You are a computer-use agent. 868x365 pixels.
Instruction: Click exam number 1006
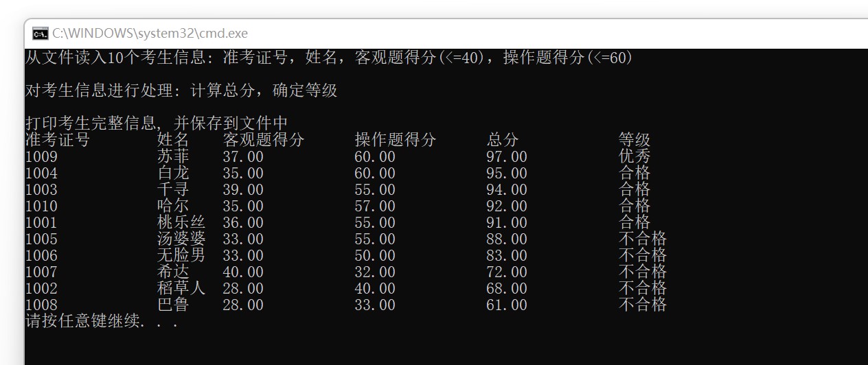[x=41, y=256]
